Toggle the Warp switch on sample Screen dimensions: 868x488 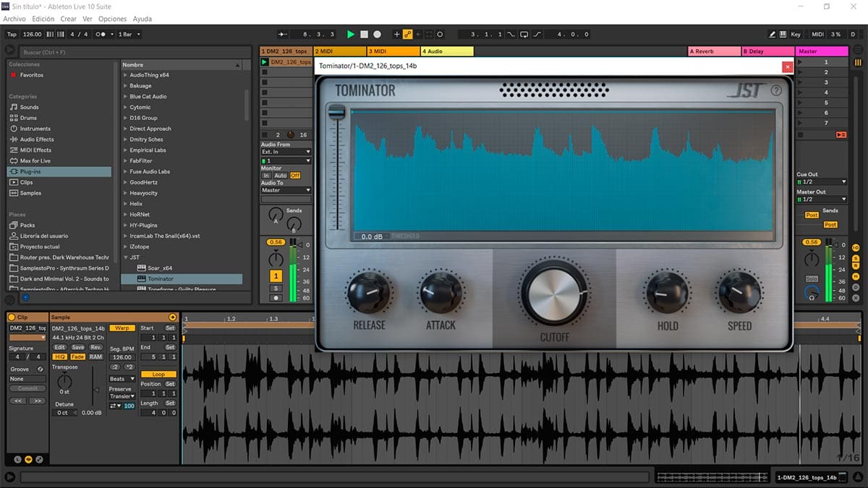[x=122, y=328]
